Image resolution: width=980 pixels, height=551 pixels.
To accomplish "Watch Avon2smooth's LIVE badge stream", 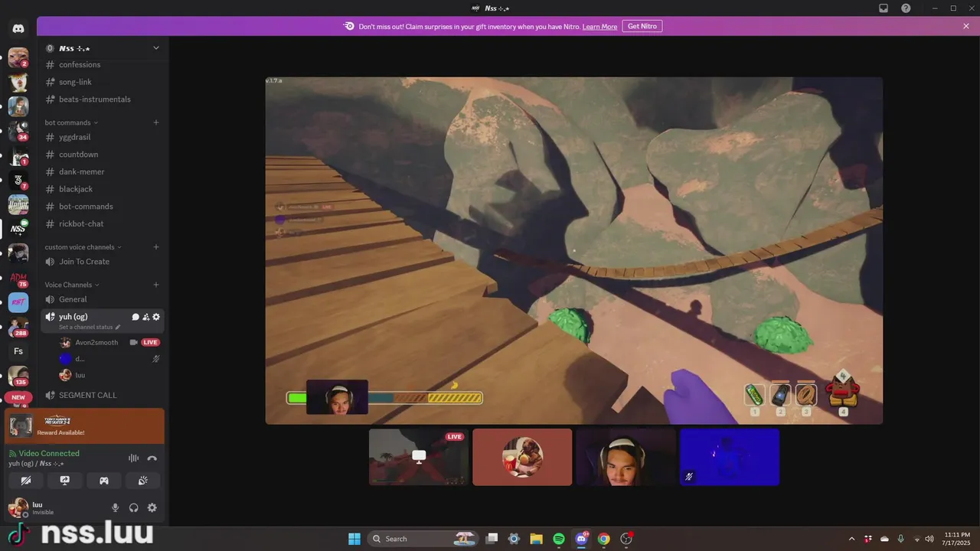I will tap(150, 342).
